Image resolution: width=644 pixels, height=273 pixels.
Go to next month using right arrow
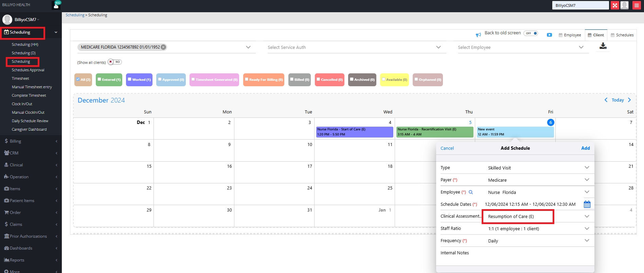[x=629, y=100]
